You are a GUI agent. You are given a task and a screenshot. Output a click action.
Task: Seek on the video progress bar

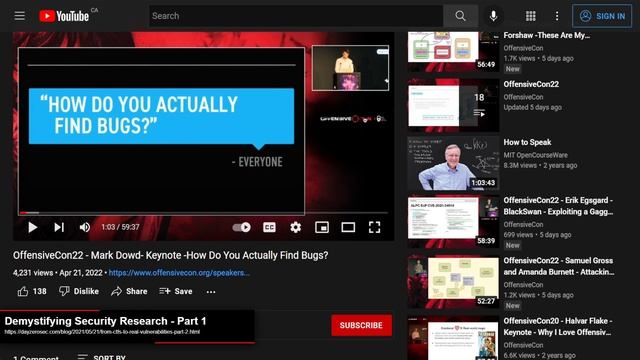[x=203, y=213]
